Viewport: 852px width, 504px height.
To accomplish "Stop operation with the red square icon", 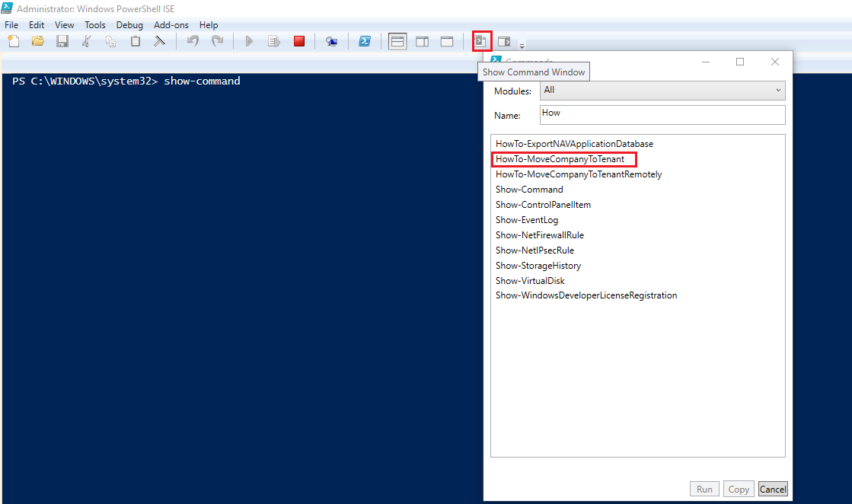I will click(299, 41).
